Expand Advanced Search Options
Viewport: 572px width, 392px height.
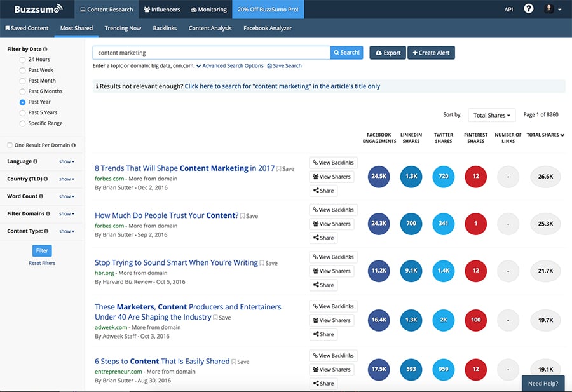[x=229, y=66]
